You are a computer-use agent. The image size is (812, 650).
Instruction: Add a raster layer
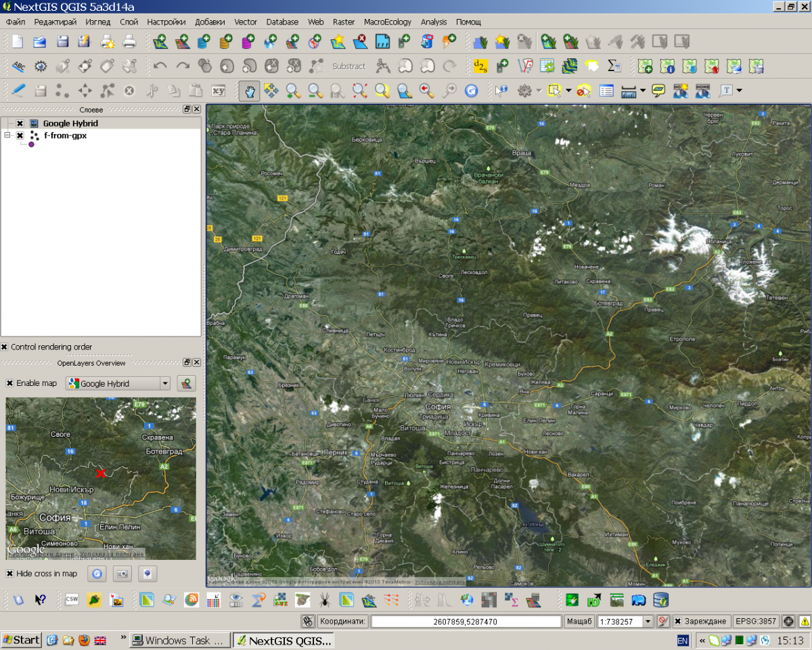[183, 42]
